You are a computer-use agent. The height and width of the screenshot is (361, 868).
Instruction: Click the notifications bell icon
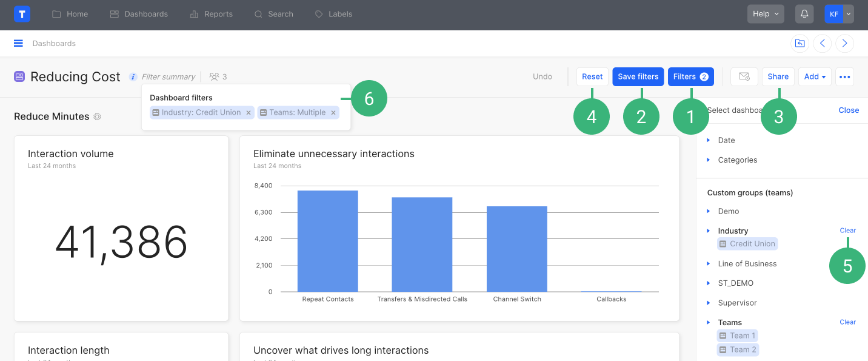point(804,14)
